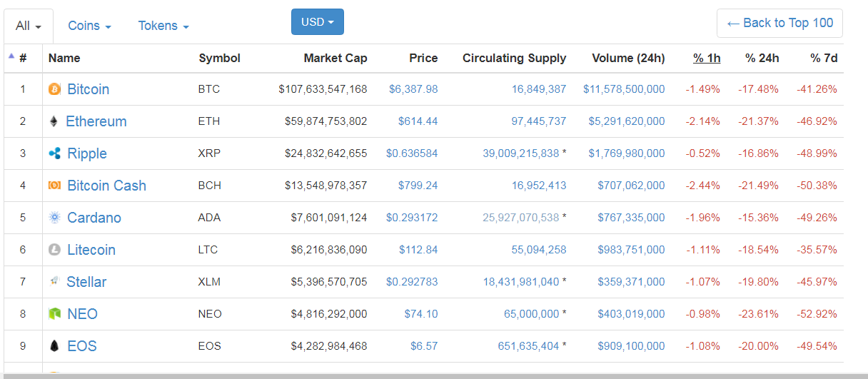868x379 pixels.
Task: Select Bitcoin Cash 1h change -2.44%
Action: 703,186
